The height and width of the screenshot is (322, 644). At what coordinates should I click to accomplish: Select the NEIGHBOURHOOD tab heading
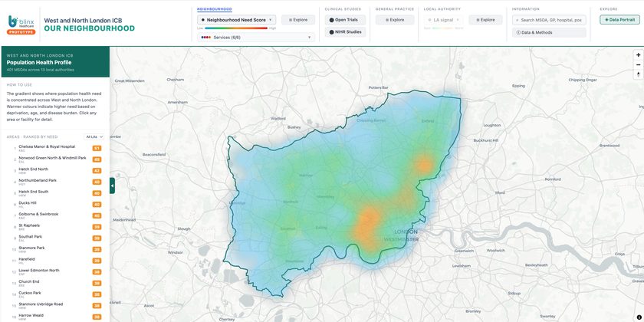(215, 9)
